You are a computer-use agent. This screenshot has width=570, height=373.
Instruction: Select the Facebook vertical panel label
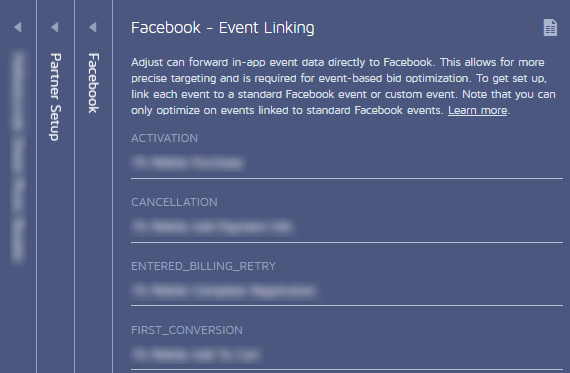[x=93, y=83]
